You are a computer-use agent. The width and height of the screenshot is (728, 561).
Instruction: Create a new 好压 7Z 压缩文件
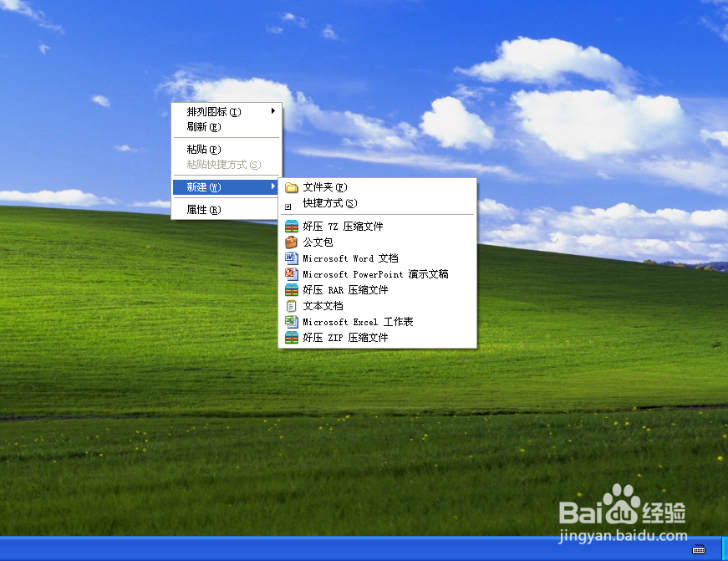(378, 227)
